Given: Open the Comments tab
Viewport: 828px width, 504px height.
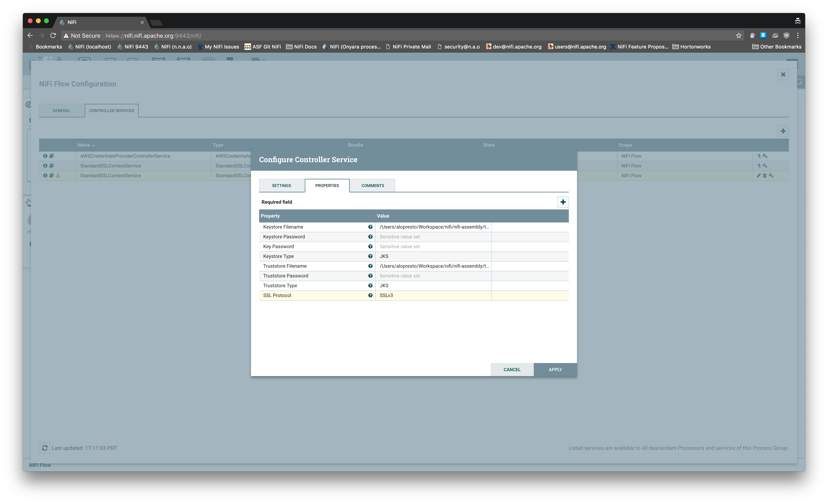Looking at the screenshot, I should click(372, 185).
